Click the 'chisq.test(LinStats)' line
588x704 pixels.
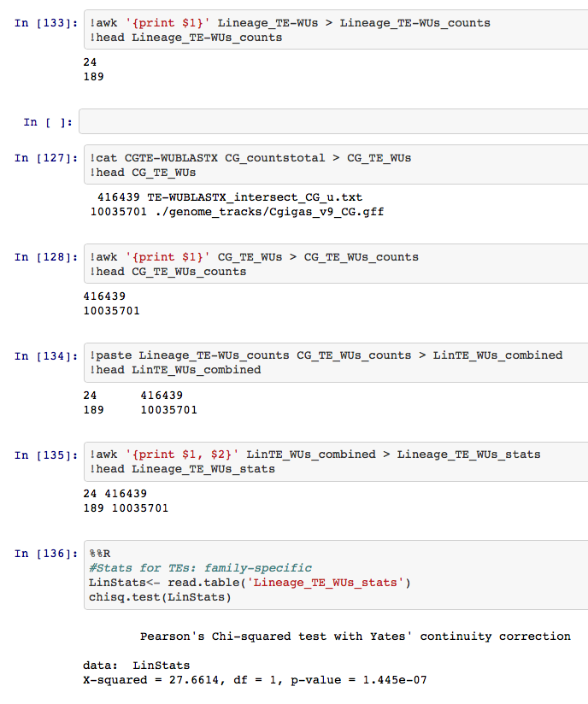(x=160, y=597)
